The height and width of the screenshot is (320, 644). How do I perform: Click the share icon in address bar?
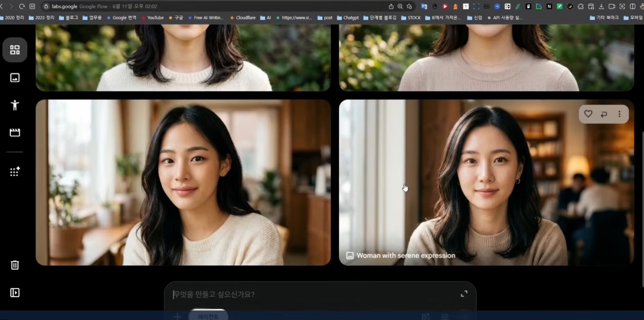click(x=391, y=6)
